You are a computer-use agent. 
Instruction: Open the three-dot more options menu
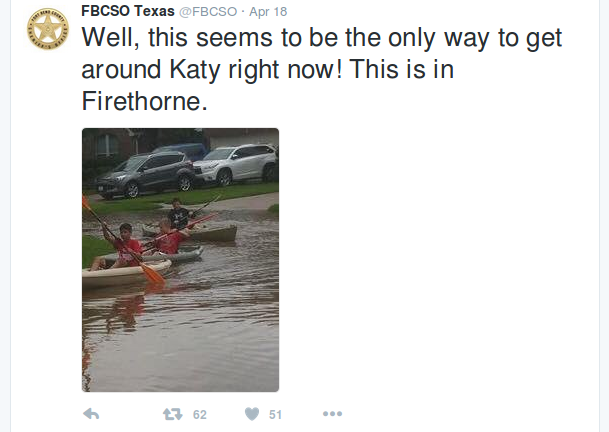[332, 414]
